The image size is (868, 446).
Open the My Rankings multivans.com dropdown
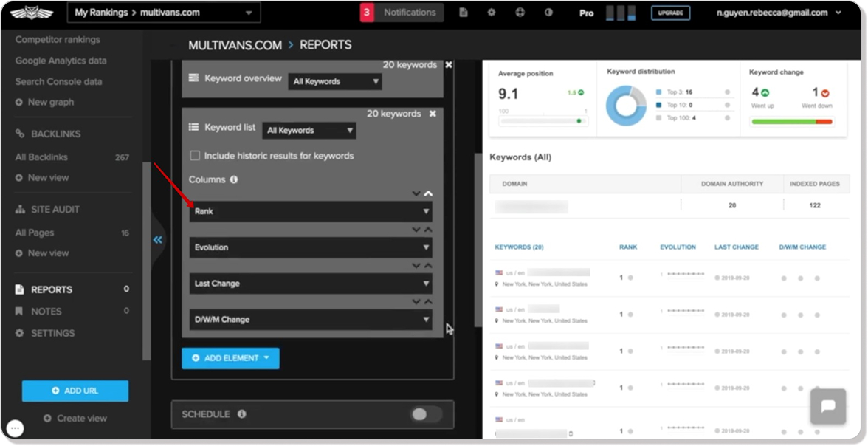click(164, 13)
